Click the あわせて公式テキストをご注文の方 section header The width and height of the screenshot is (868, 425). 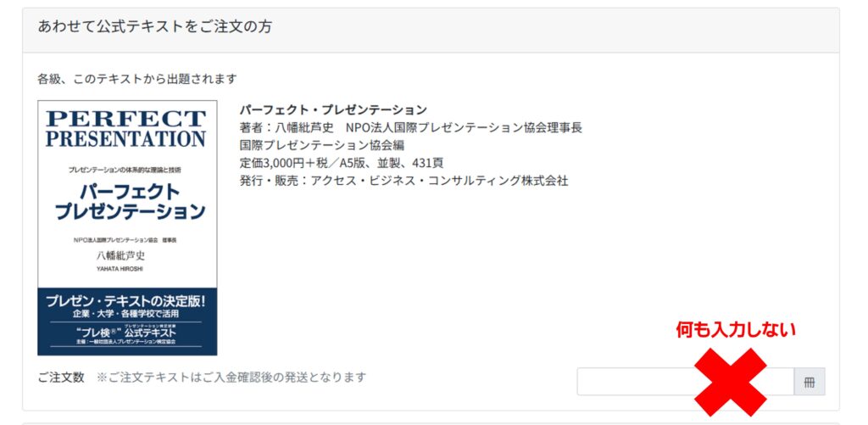click(155, 26)
